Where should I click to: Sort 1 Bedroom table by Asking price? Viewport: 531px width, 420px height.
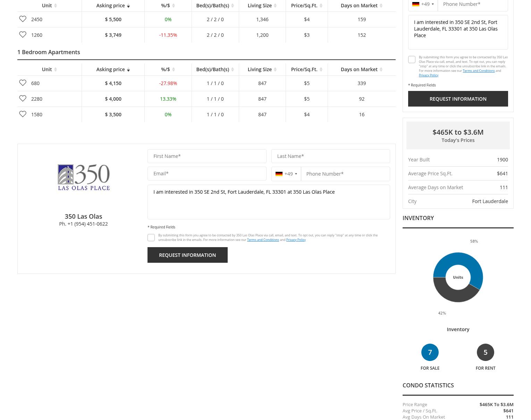coord(113,69)
